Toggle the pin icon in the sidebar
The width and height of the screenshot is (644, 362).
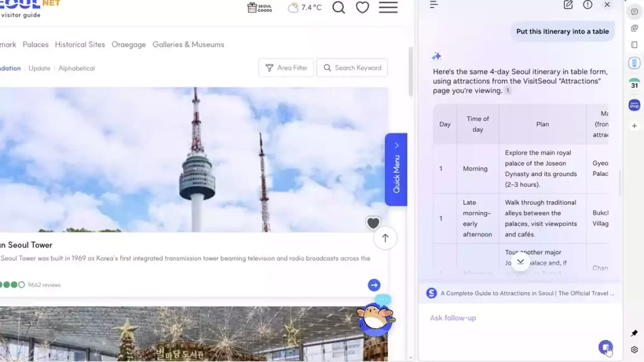coord(634,333)
